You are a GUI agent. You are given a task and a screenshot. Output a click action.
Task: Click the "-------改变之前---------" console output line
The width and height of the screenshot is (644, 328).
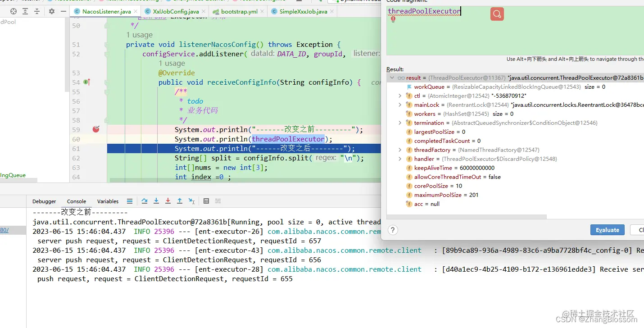pos(80,212)
